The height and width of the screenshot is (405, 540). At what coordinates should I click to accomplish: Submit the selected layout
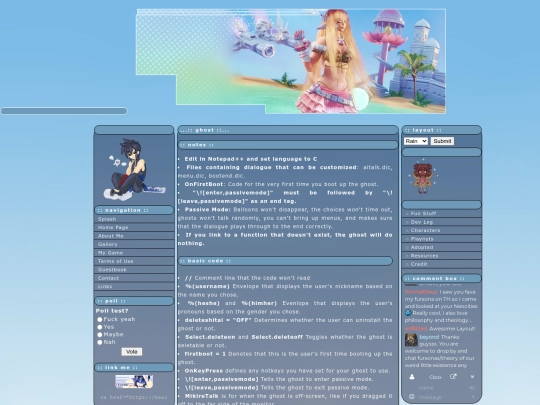[x=442, y=141]
